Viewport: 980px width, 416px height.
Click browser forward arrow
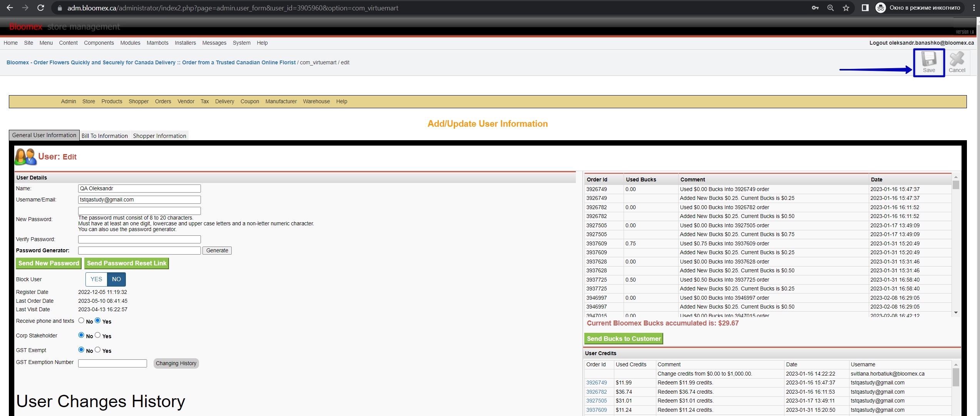(x=25, y=8)
